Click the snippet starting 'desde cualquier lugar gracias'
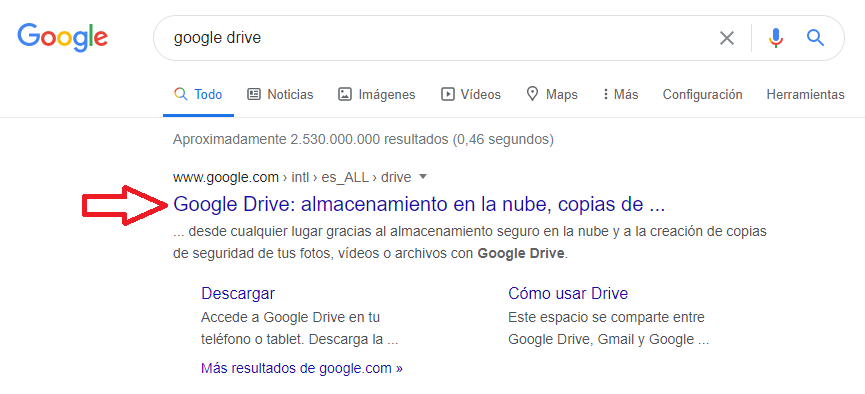Screen dimensions: 865x394 470,242
